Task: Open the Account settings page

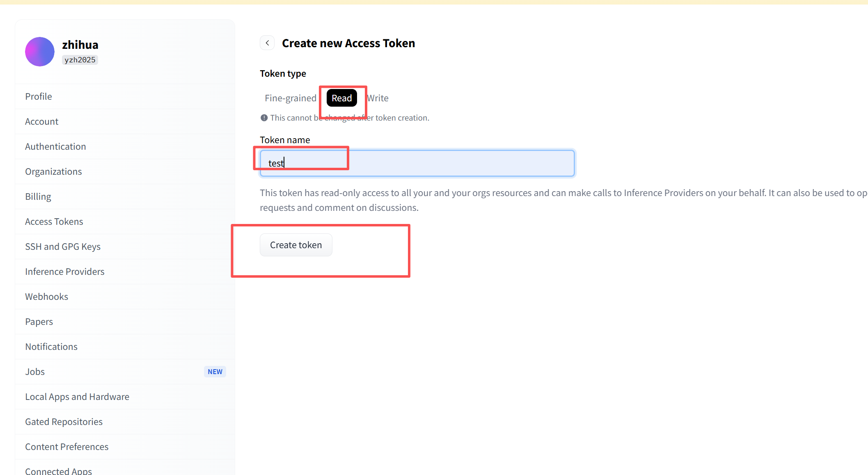Action: tap(42, 121)
